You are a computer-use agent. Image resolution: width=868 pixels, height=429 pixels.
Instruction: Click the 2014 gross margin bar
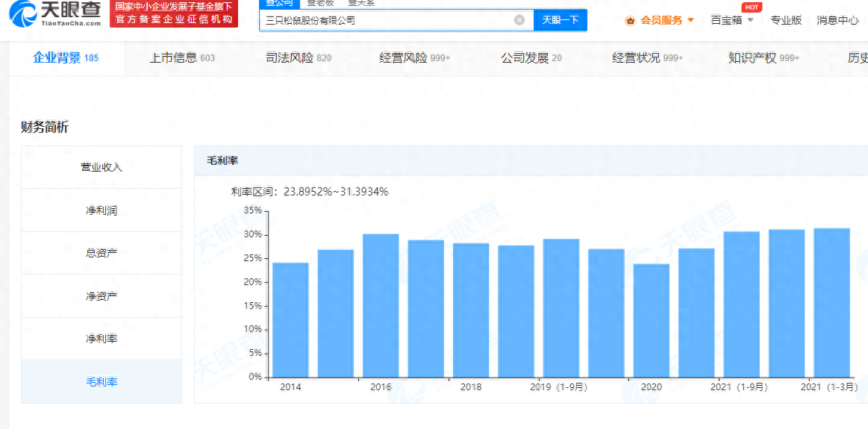[290, 320]
